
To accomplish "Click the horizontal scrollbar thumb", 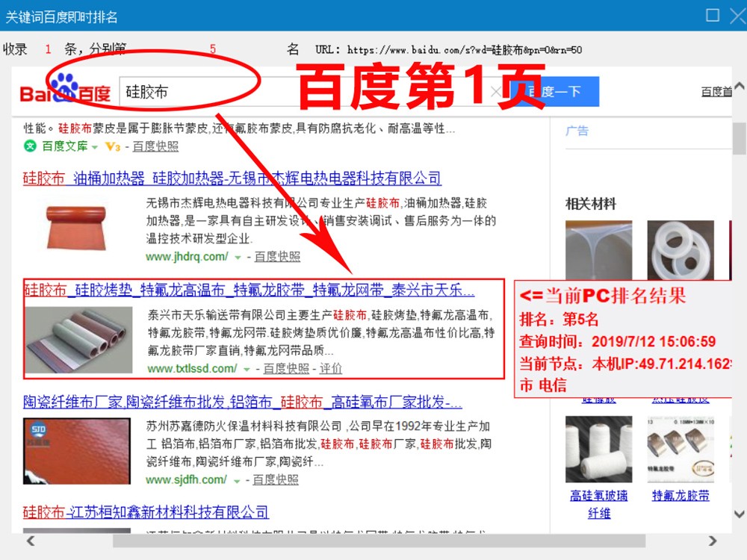I will pyautogui.click(x=379, y=541).
